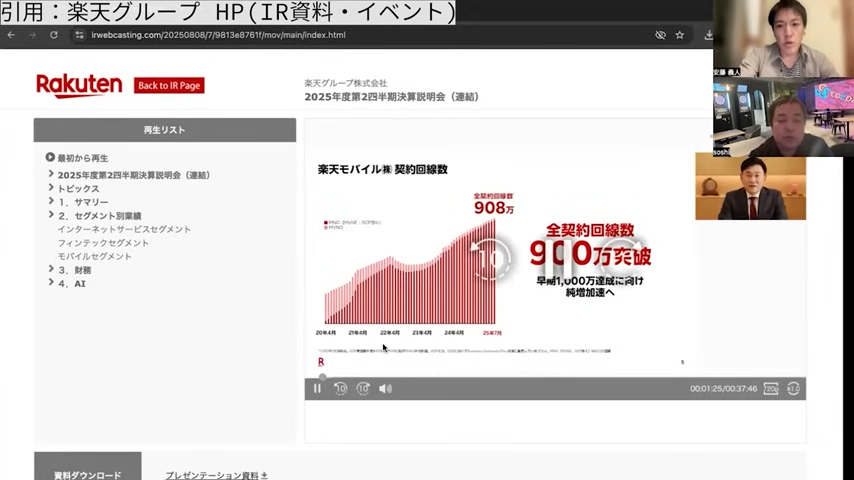Click the 2. セグメント別業績 label
The height and width of the screenshot is (480, 854).
[x=100, y=216]
